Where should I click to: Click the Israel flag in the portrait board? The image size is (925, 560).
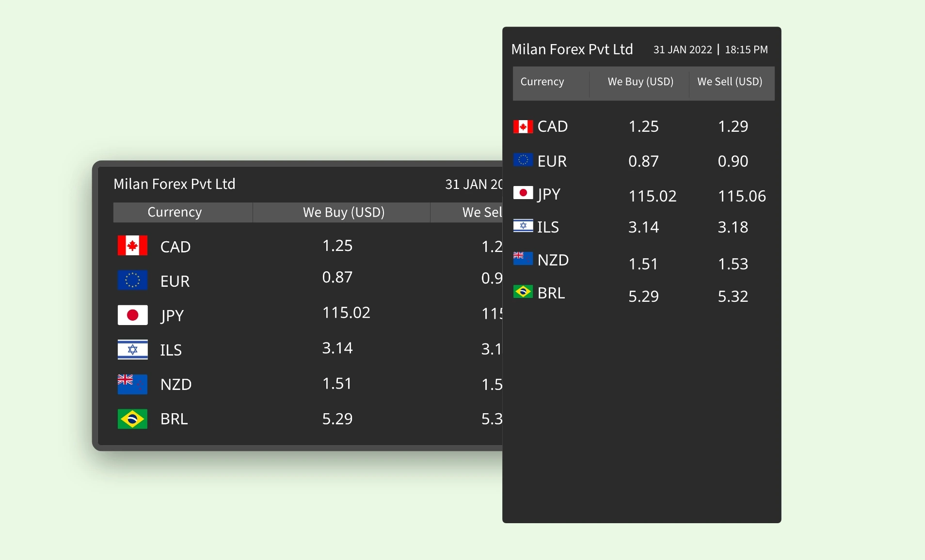coord(523,225)
